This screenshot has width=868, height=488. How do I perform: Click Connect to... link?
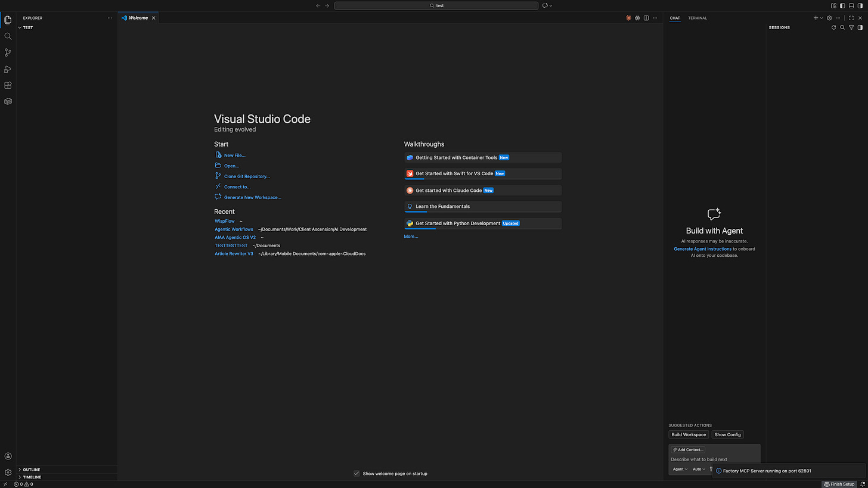tap(237, 187)
